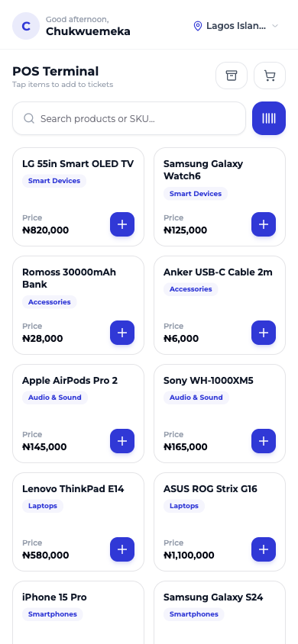The width and height of the screenshot is (298, 644).
Task: Open the user avatar with letter C
Action: click(x=26, y=26)
